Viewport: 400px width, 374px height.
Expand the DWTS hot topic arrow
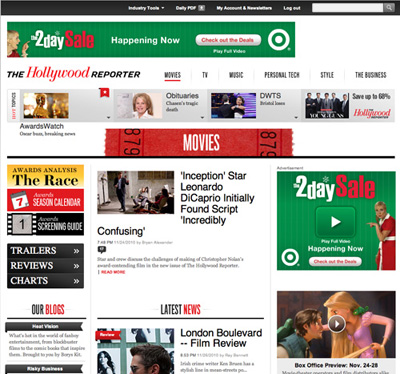(296, 117)
